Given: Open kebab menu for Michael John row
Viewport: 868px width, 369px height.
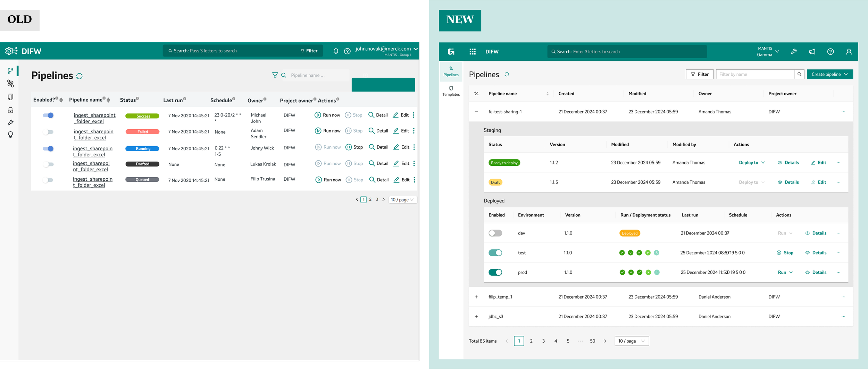Looking at the screenshot, I should pyautogui.click(x=413, y=115).
